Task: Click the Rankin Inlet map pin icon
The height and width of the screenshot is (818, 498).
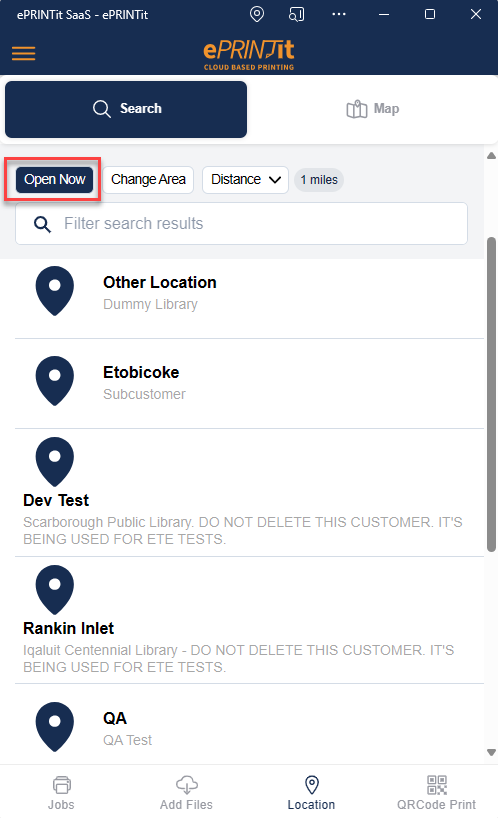Action: (55, 590)
